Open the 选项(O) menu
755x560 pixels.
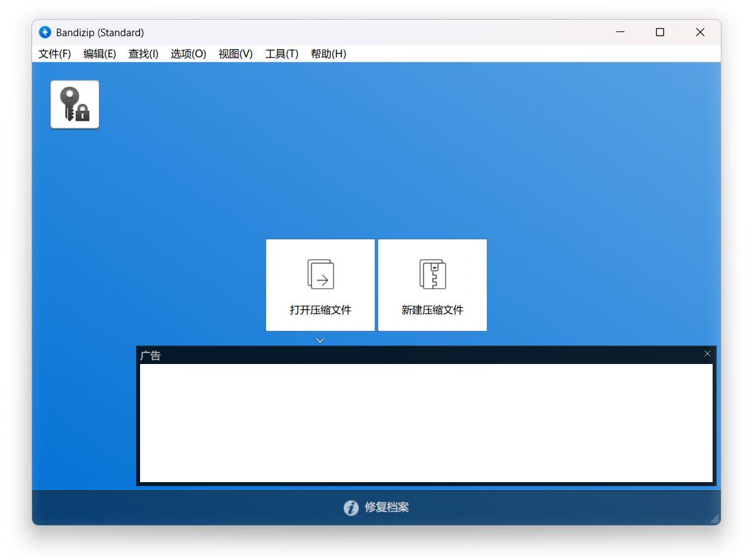click(189, 54)
